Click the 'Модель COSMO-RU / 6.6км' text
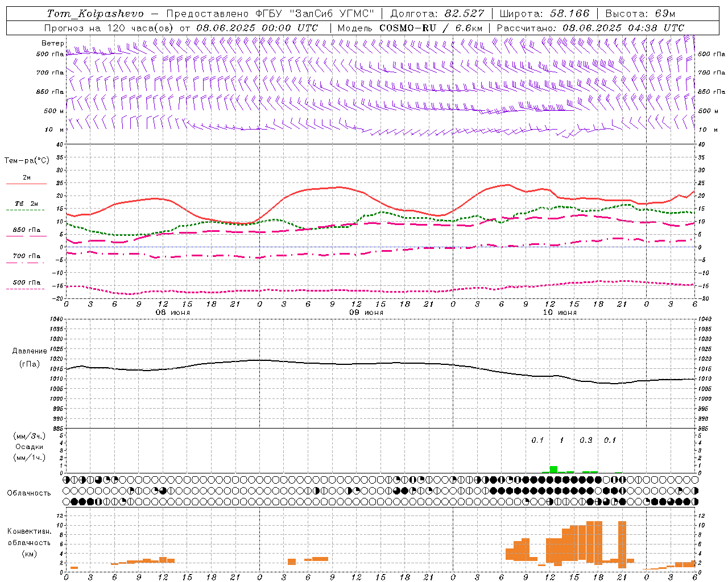The height and width of the screenshot is (582, 728). point(410,28)
